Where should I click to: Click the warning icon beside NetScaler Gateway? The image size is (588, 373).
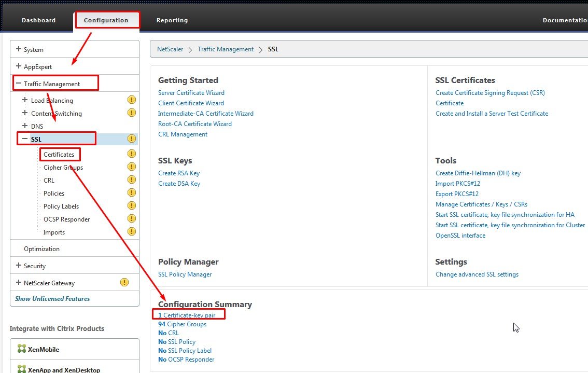124,283
